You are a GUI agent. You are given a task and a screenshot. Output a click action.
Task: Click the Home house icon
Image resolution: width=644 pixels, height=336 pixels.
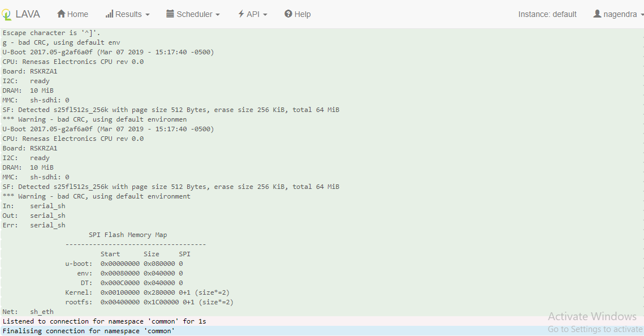[x=61, y=14]
